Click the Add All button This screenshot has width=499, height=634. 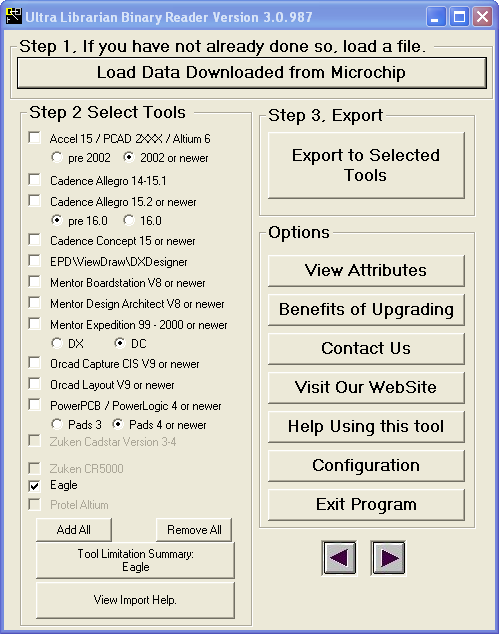pyautogui.click(x=74, y=530)
